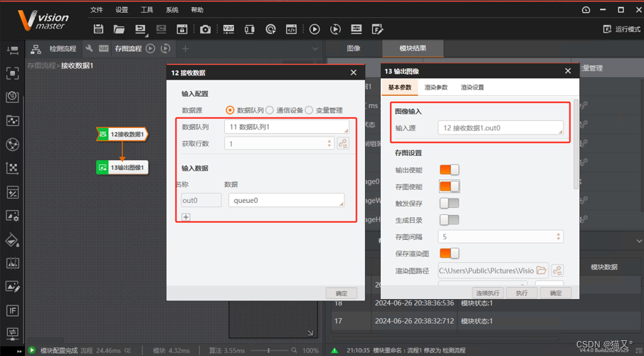Image resolution: width=644 pixels, height=356 pixels.
Task: Adjust the zoom slider in status bar
Action: [x=268, y=350]
